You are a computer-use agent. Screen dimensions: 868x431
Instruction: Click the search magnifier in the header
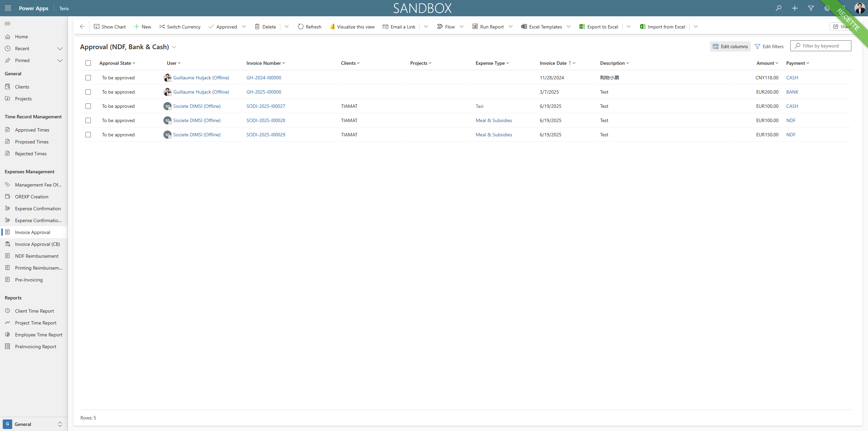778,8
